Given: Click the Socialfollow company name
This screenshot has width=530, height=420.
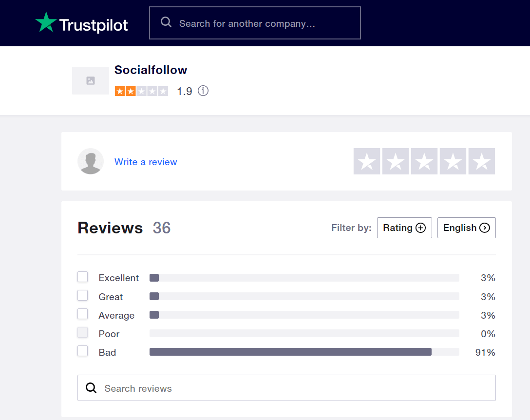Looking at the screenshot, I should pos(151,70).
